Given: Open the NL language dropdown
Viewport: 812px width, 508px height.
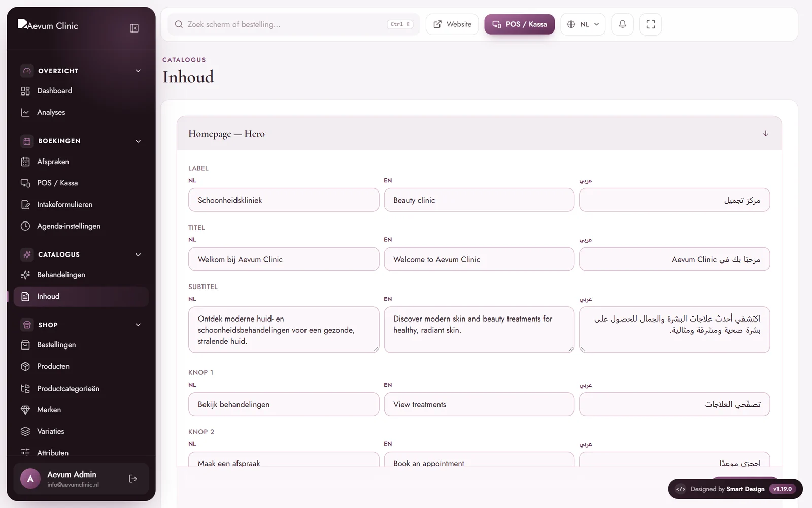Looking at the screenshot, I should coord(583,24).
